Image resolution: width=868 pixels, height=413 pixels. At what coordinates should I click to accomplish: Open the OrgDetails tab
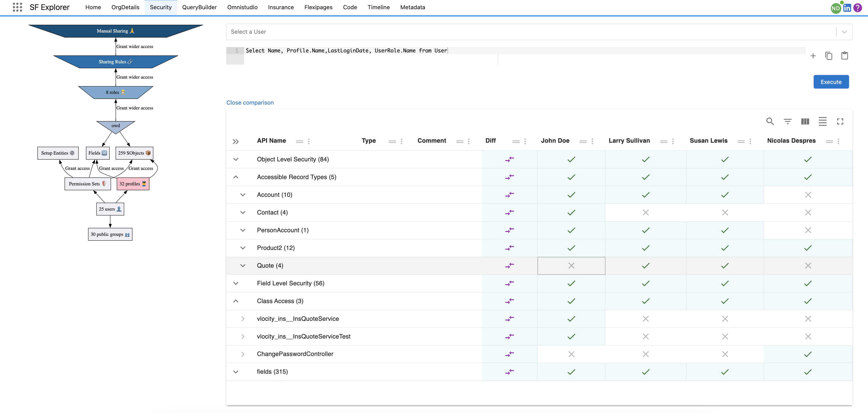[125, 7]
